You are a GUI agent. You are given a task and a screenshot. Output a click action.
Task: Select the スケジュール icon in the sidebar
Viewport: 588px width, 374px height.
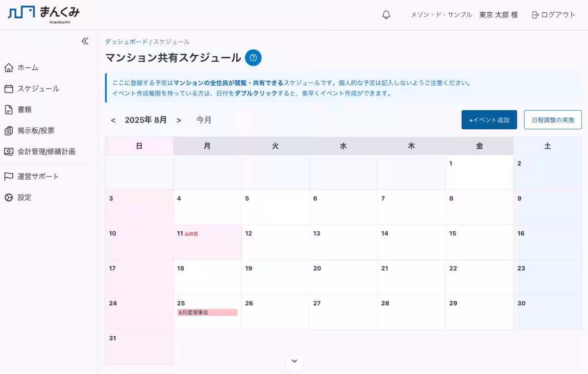(x=8, y=89)
